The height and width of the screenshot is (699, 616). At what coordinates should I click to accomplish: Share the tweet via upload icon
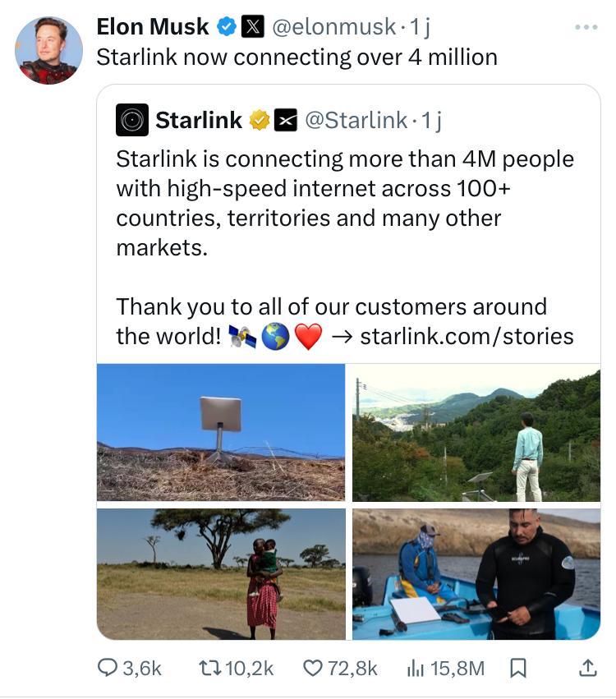point(588,669)
